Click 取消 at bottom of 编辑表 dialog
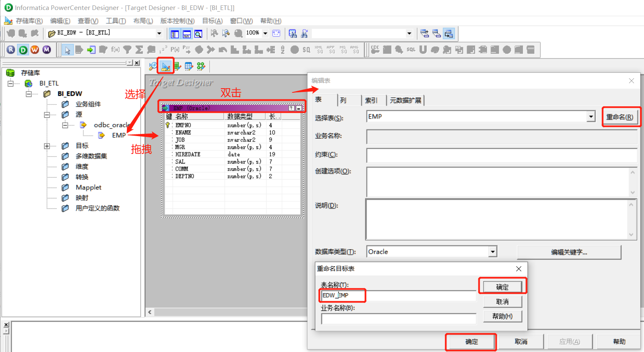 pyautogui.click(x=521, y=342)
